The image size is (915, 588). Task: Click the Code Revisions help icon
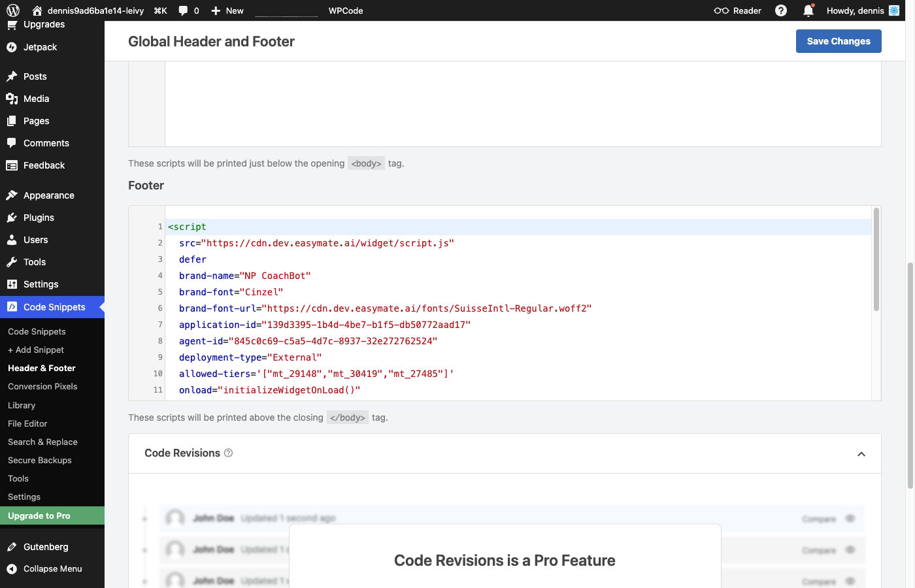point(228,453)
